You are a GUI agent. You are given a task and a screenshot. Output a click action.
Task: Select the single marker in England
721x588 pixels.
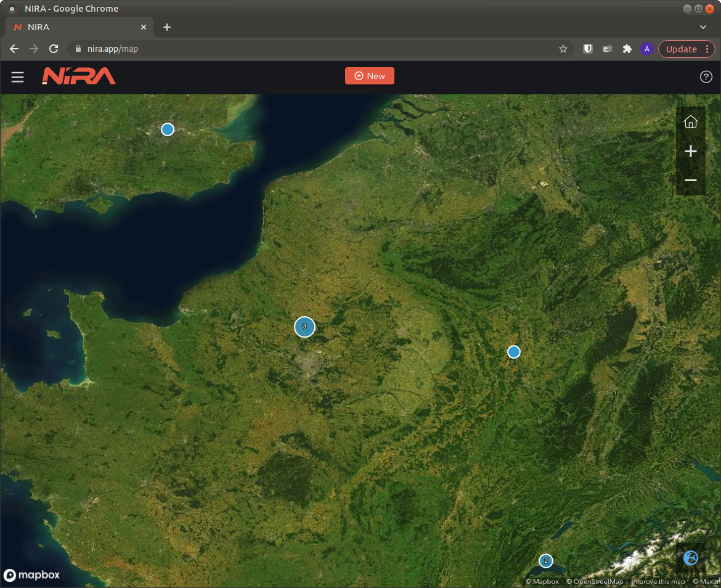(x=168, y=129)
